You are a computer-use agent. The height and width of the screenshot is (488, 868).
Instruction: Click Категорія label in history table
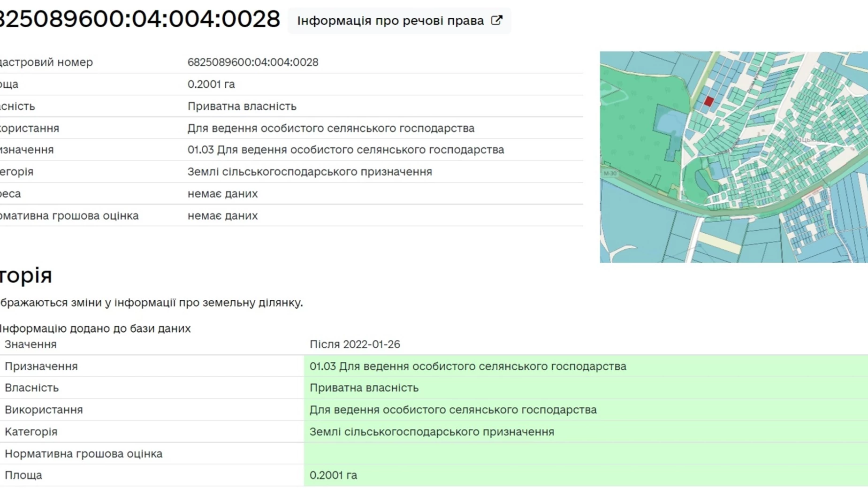[31, 432]
